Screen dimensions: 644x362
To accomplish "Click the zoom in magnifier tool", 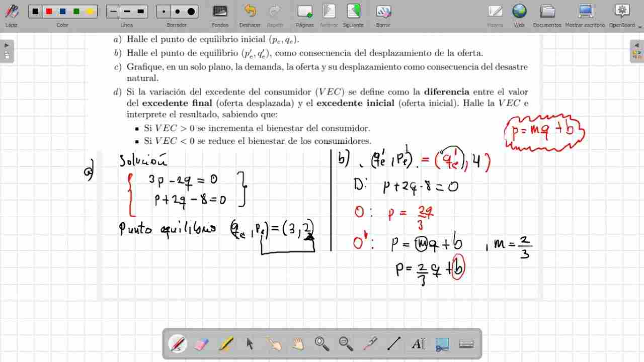I will point(322,344).
